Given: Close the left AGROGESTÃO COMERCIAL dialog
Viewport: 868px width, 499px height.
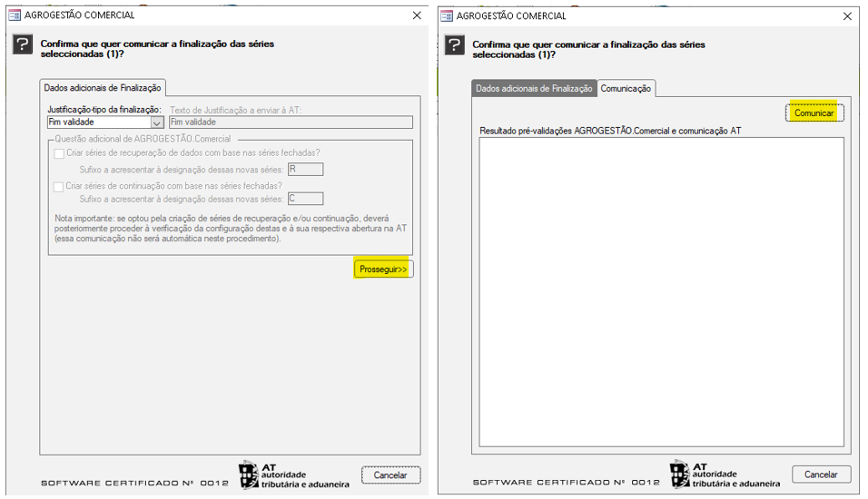Looking at the screenshot, I should click(x=417, y=15).
